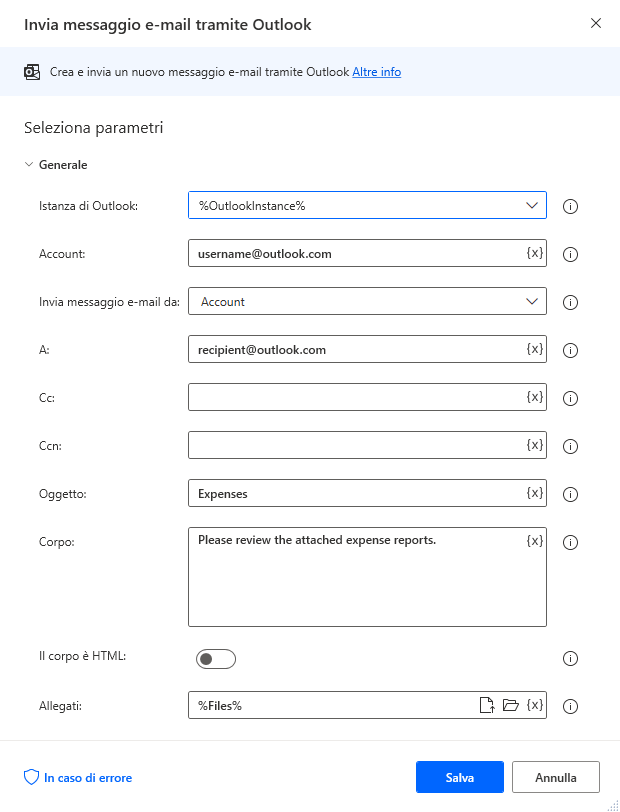620x812 pixels.
Task: Insert a variable into the A field
Action: pos(533,349)
